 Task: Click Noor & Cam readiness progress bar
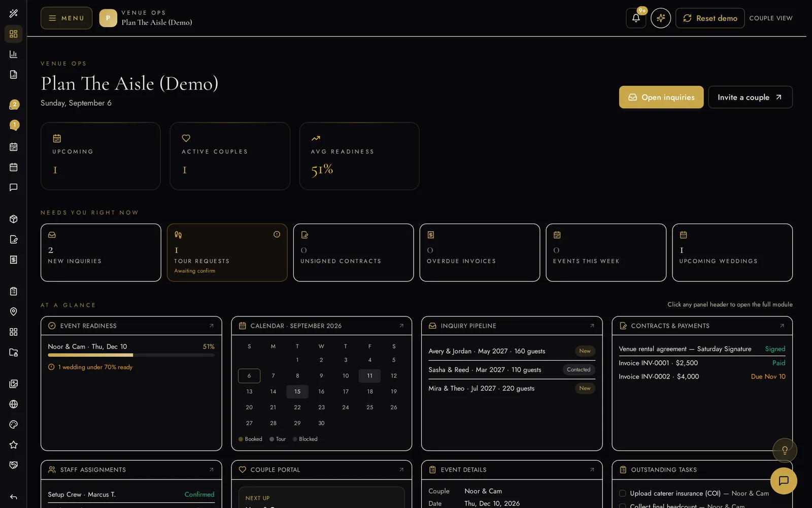tap(131, 355)
